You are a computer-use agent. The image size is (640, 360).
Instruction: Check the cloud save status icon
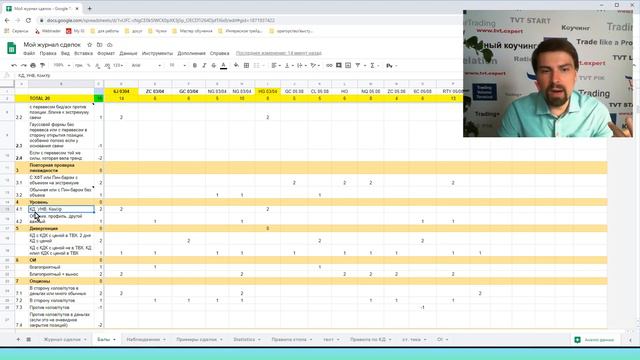click(x=109, y=44)
